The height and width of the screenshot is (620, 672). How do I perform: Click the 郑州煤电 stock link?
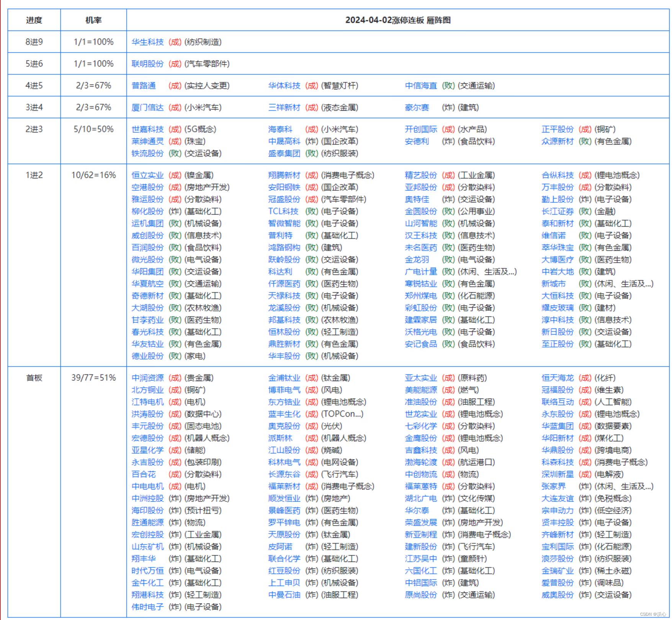pyautogui.click(x=421, y=296)
